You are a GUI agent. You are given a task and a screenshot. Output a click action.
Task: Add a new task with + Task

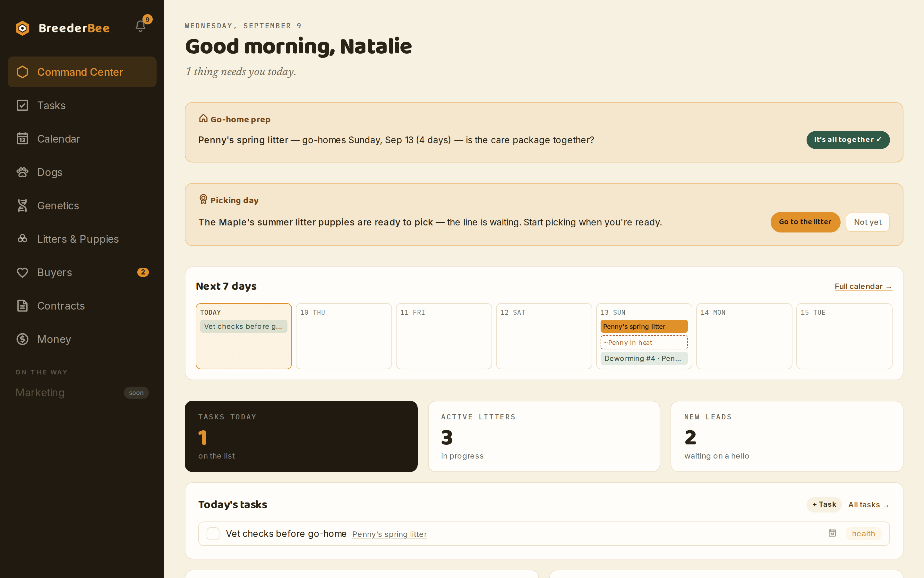pos(824,504)
